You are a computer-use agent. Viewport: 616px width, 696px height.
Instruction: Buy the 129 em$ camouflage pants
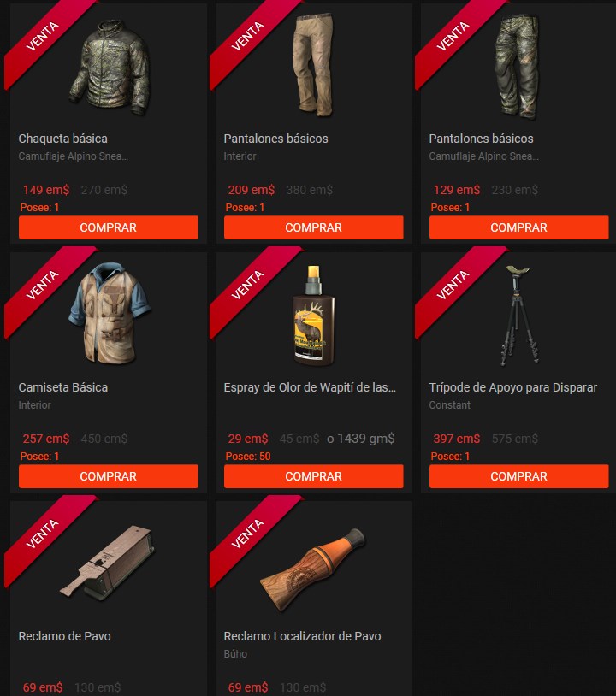coord(518,227)
